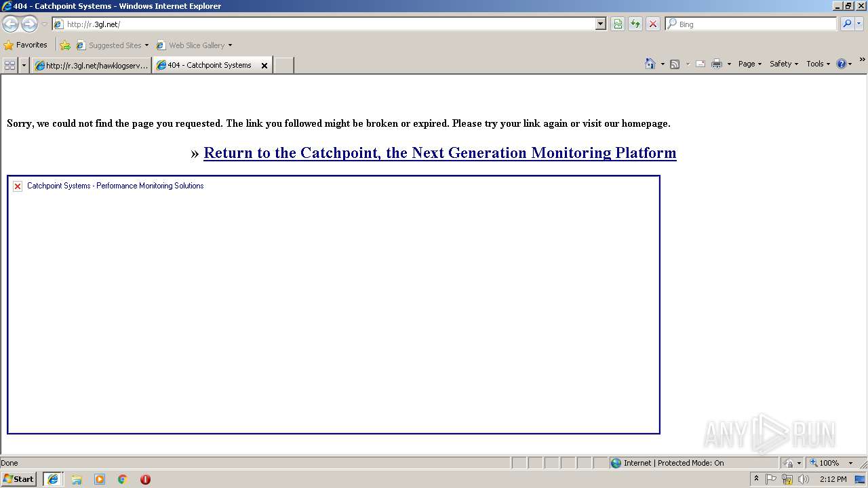
Task: Add page to Favorites bar icon
Action: click(x=65, y=45)
